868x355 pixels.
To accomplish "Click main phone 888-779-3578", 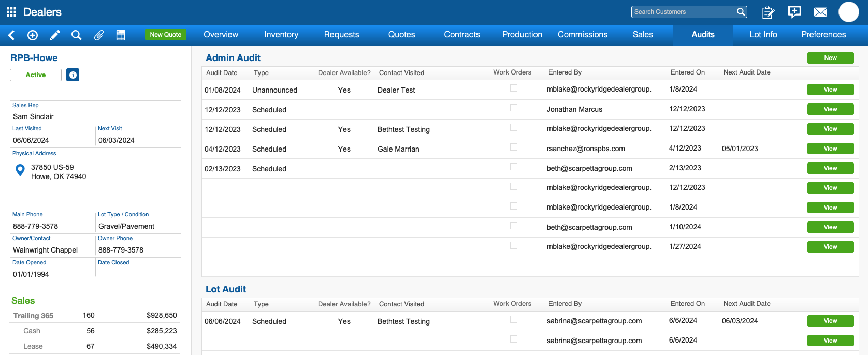I will (35, 226).
